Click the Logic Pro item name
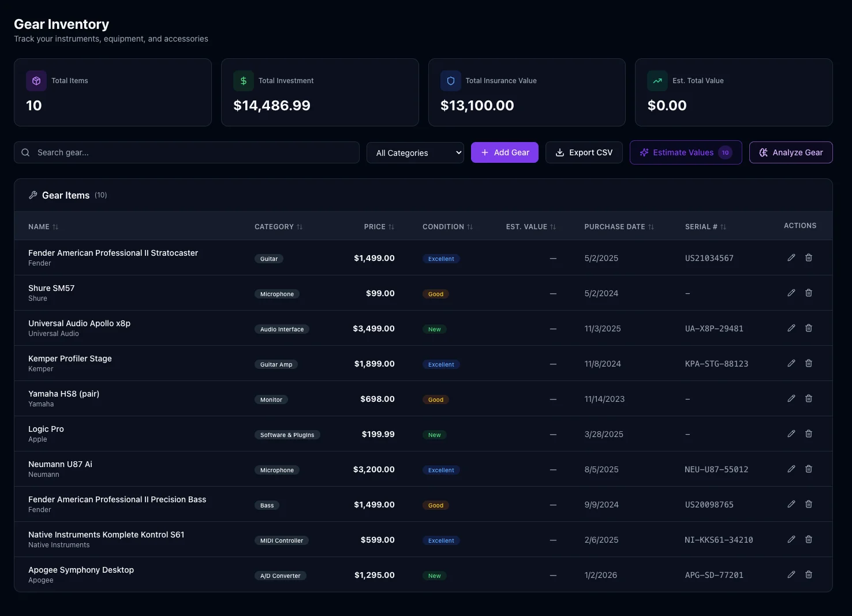This screenshot has width=852, height=616. pos(46,429)
